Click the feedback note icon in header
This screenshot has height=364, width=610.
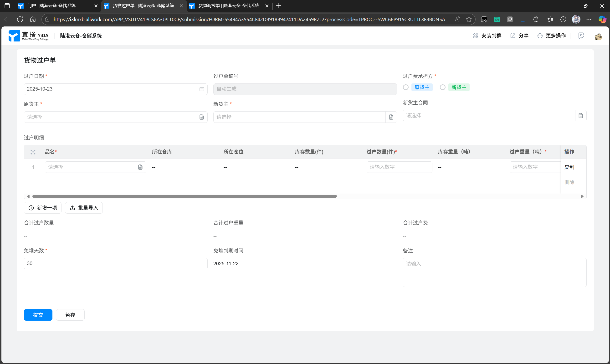(x=581, y=36)
